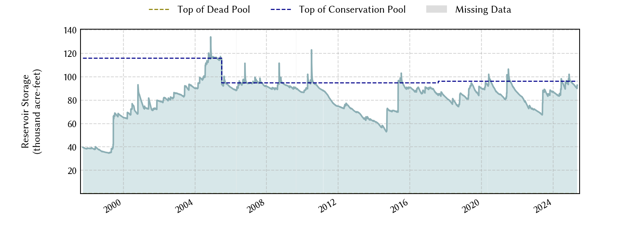Screen dimensions: 644x242
Task: Click the 2012 x-axis year label
Action: 328,206
